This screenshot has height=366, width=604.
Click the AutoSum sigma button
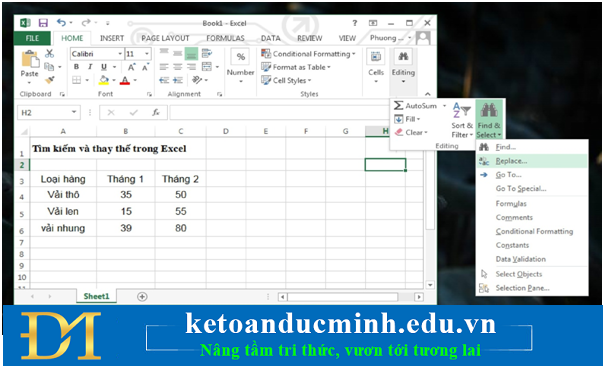pyautogui.click(x=416, y=106)
